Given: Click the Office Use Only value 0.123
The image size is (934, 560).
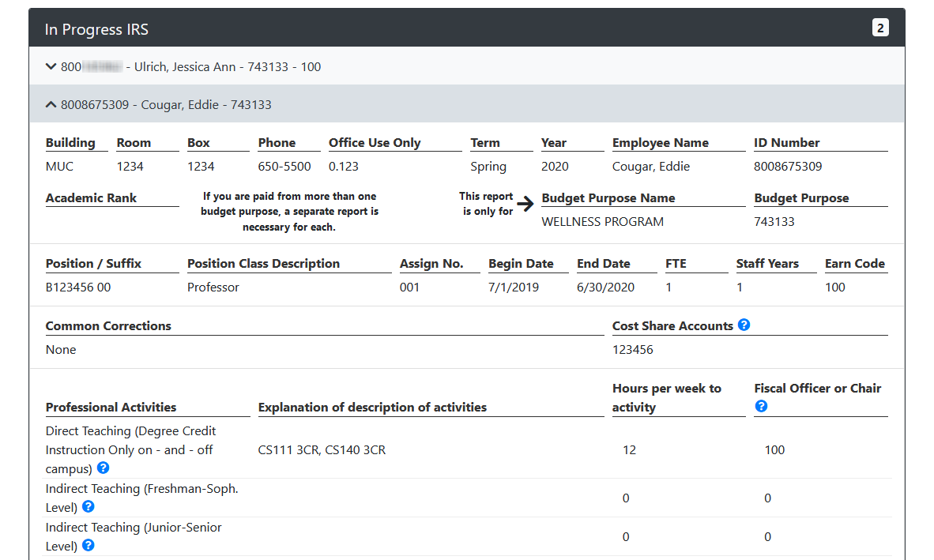Looking at the screenshot, I should tap(344, 167).
